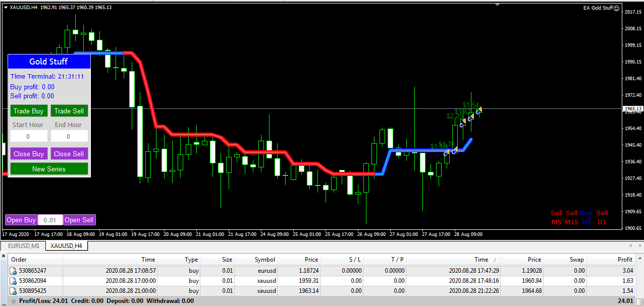Click the 0.01 lot size input field
Viewport: 644px width, 306px height.
50,220
